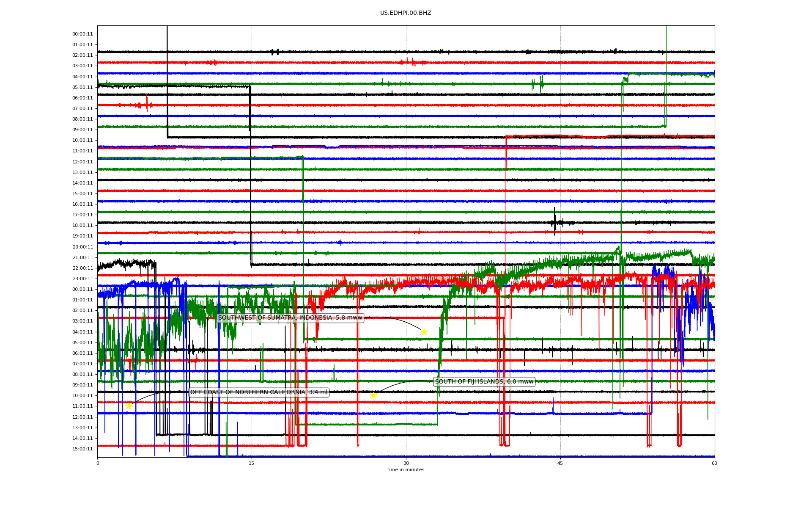Click the US.EDHPI.00.BHZ plot title
The height and width of the screenshot is (508, 812).
[406, 13]
